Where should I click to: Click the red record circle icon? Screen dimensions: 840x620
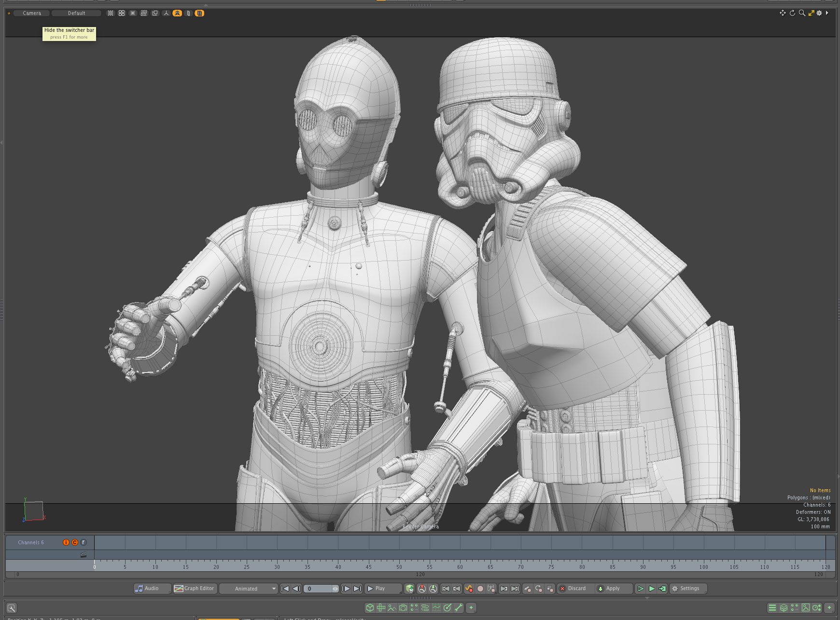(x=480, y=589)
